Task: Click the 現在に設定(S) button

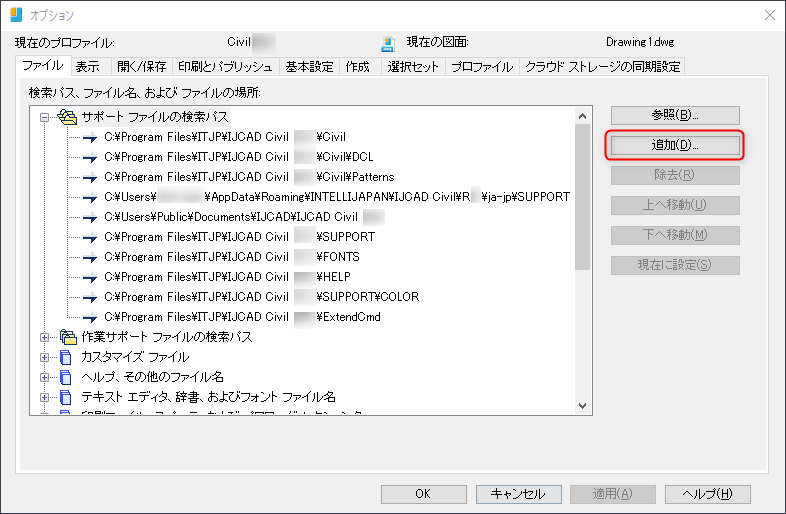Action: point(675,265)
